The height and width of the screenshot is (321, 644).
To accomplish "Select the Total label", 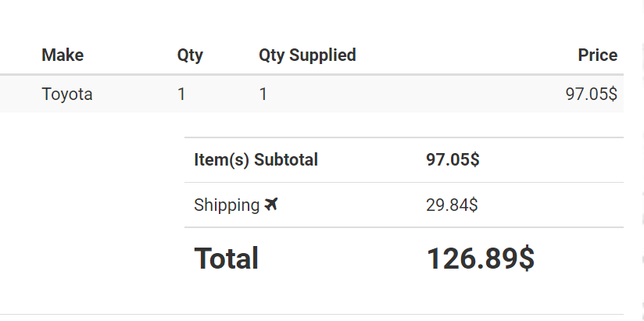I will tap(227, 259).
